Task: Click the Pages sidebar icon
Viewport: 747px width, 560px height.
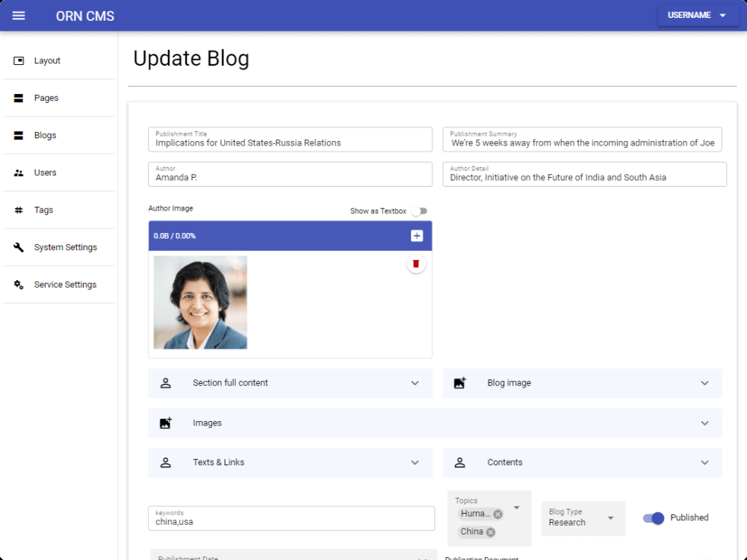Action: (x=19, y=98)
